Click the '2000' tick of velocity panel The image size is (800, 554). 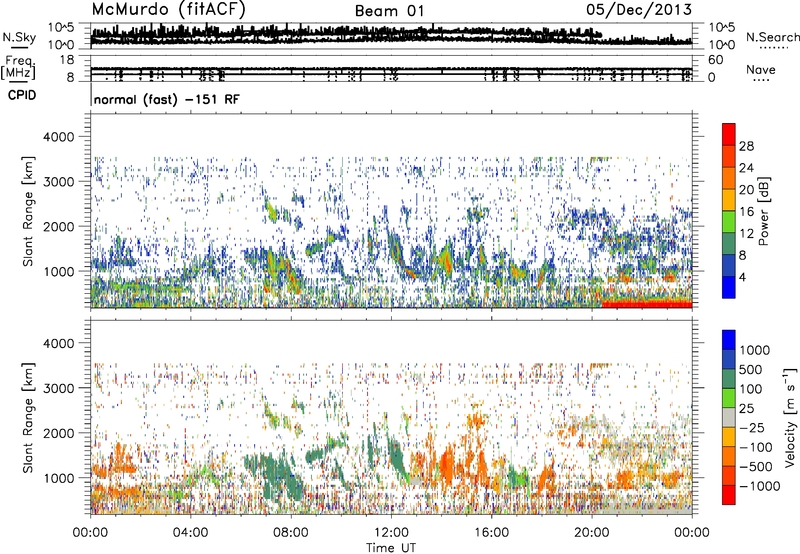(x=59, y=433)
